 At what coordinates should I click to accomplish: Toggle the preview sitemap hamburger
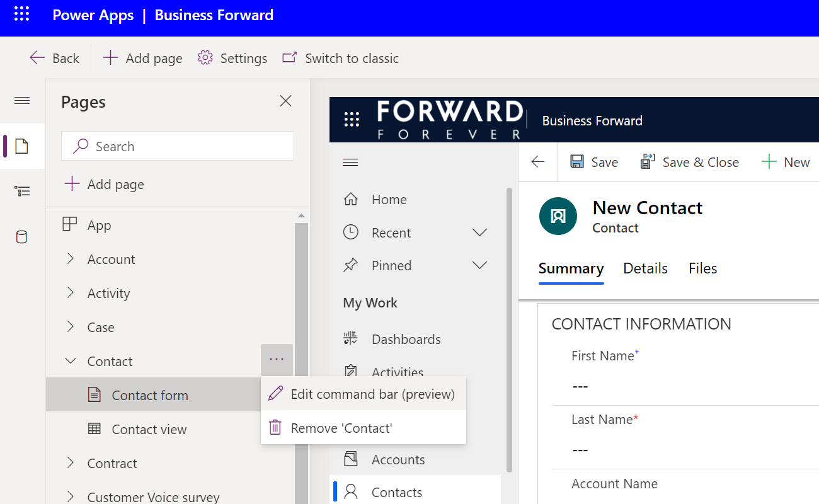(350, 163)
